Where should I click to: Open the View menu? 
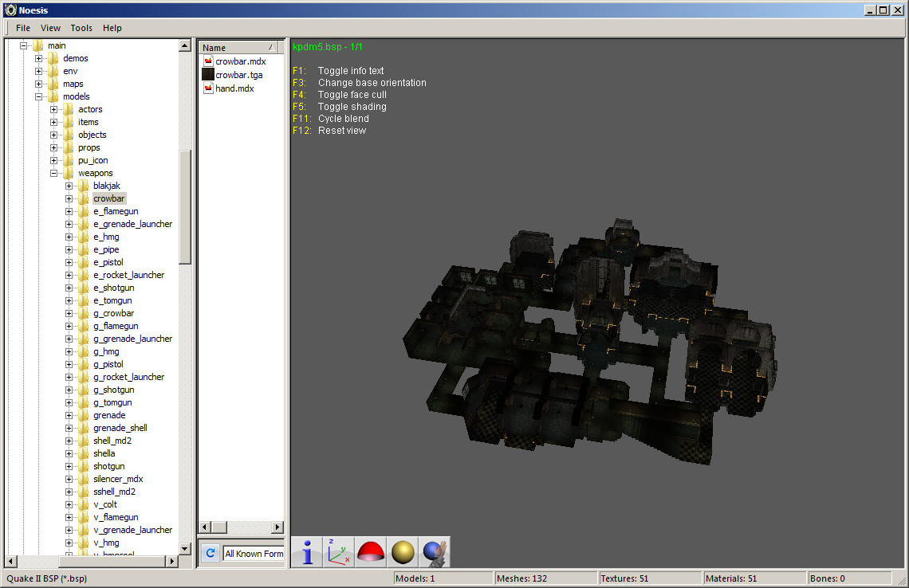pyautogui.click(x=50, y=28)
